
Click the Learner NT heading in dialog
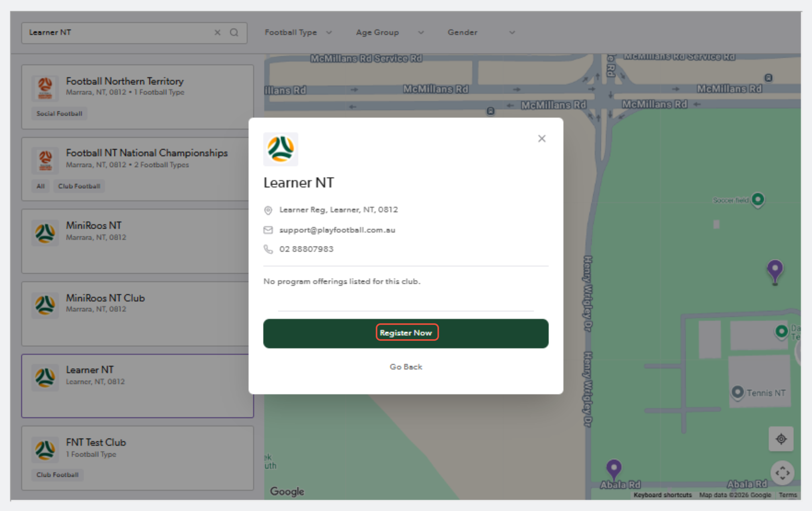click(x=299, y=183)
